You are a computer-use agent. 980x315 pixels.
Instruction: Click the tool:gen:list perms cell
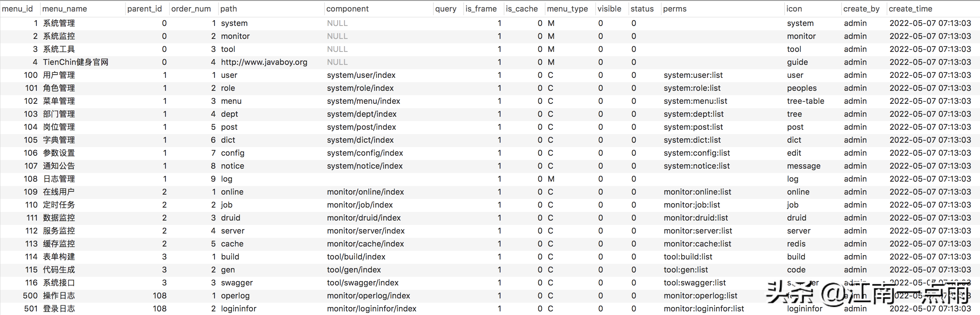(x=685, y=269)
